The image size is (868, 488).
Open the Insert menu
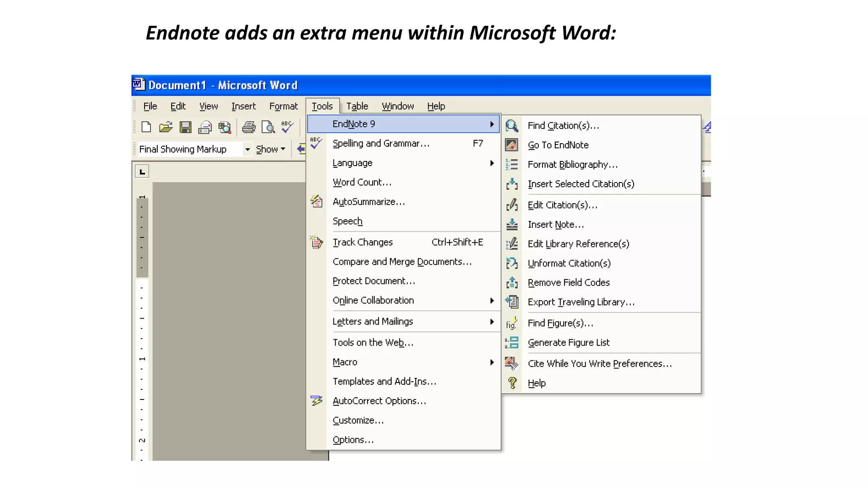tap(243, 106)
